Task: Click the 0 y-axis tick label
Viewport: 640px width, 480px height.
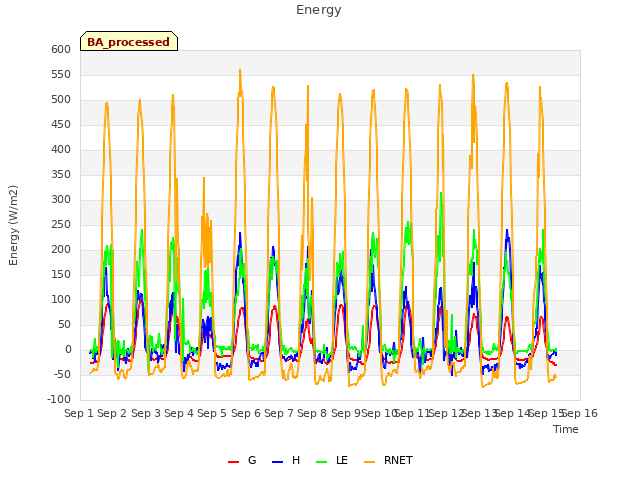Action: click(68, 350)
